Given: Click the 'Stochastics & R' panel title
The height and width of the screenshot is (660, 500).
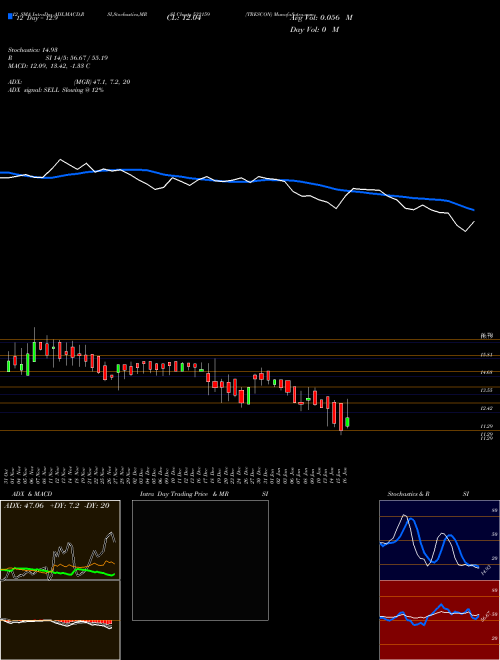Looking at the screenshot, I should pos(408,494).
